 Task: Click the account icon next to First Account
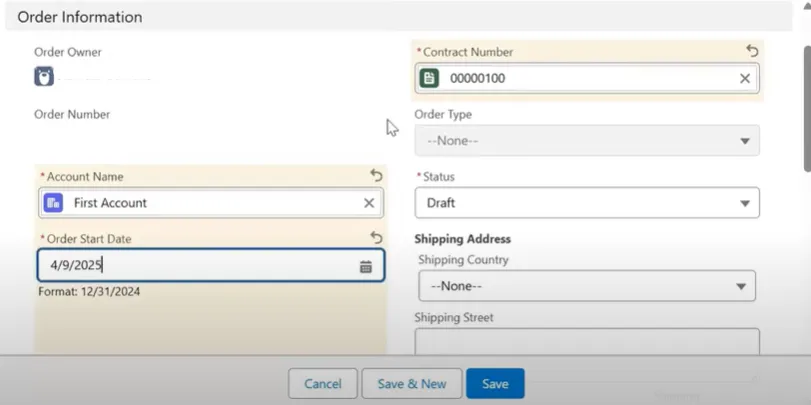(x=53, y=203)
